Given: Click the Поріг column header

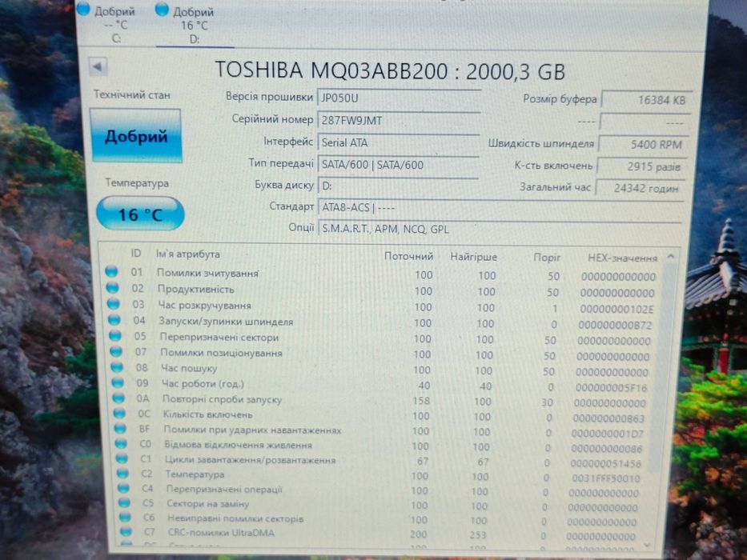Looking at the screenshot, I should [547, 258].
